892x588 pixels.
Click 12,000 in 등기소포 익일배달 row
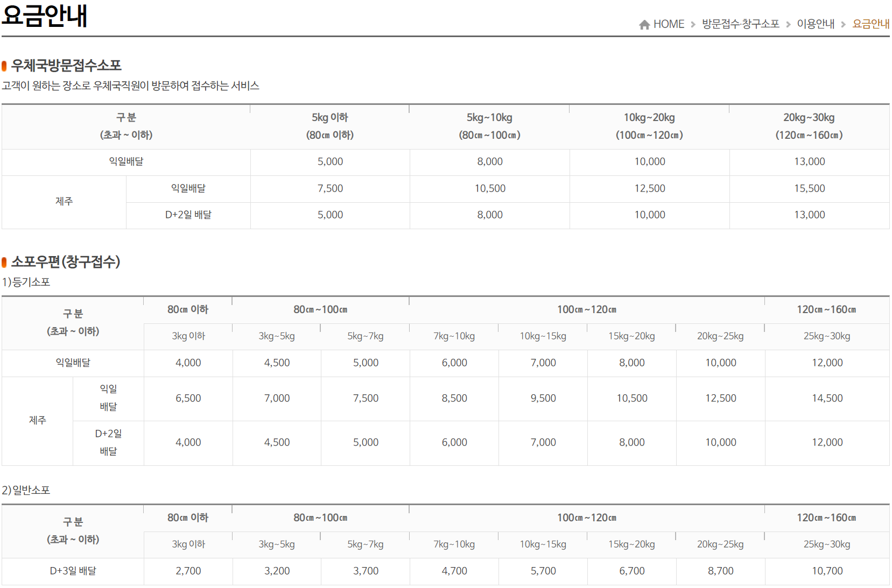pos(827,363)
